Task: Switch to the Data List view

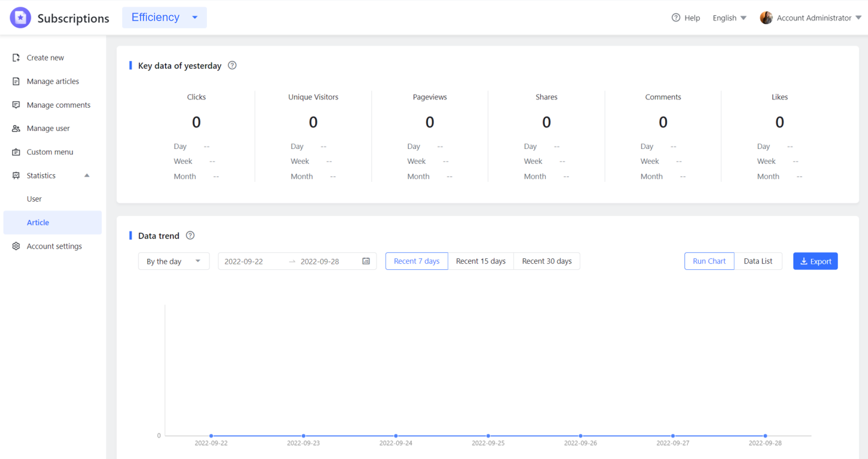Action: [x=758, y=261]
